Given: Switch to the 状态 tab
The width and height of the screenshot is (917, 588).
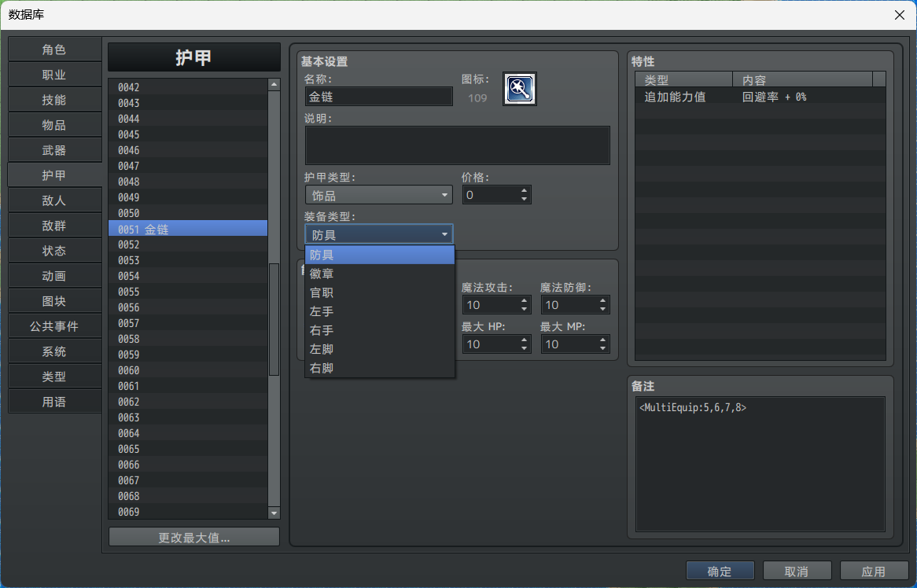Looking at the screenshot, I should pos(54,251).
